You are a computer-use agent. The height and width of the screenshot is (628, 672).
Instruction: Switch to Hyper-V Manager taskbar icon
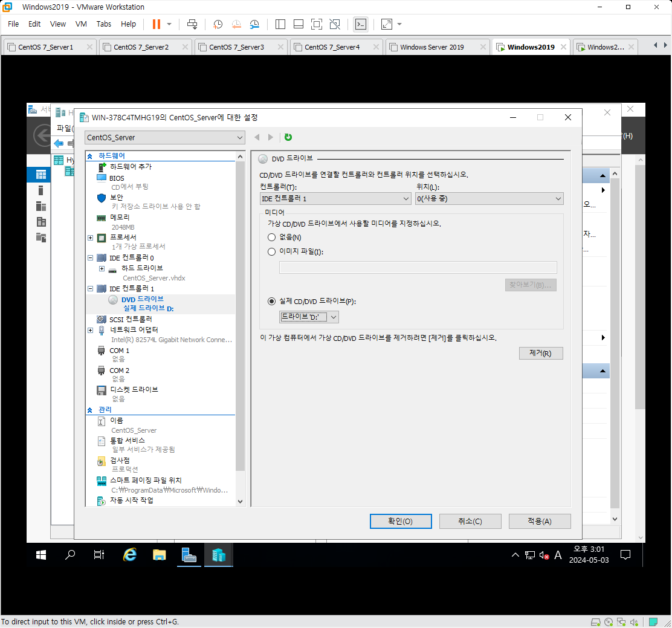click(219, 555)
